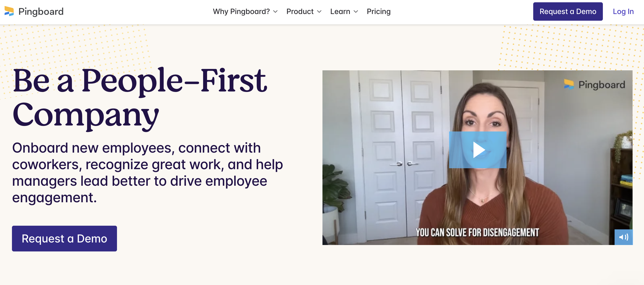Image resolution: width=644 pixels, height=285 pixels.
Task: Expand the Learn menu dropdown
Action: [x=343, y=11]
